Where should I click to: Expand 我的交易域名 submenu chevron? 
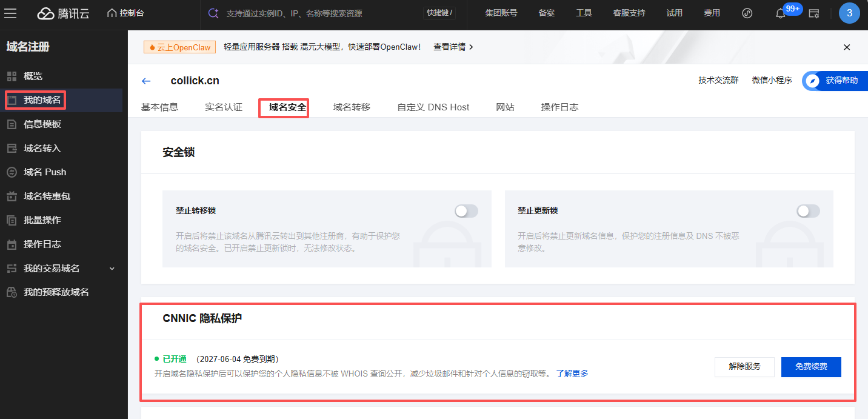point(112,269)
